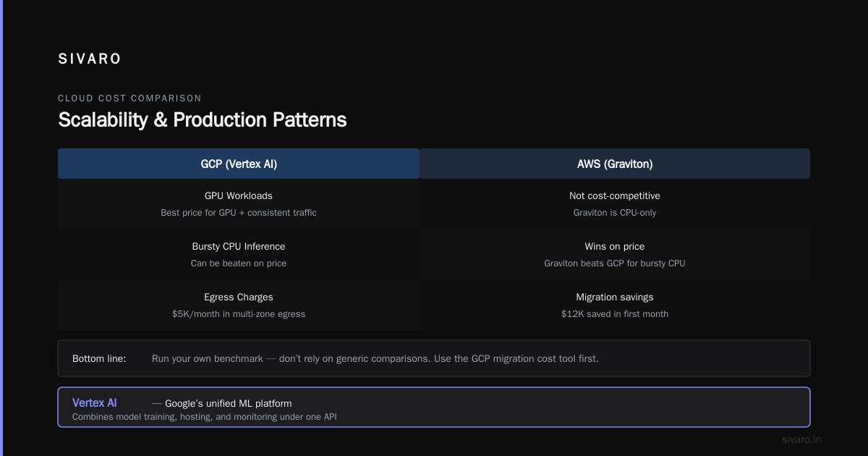Click '$5K/month in multi-zone egress' text
868x456 pixels.
pyautogui.click(x=239, y=314)
